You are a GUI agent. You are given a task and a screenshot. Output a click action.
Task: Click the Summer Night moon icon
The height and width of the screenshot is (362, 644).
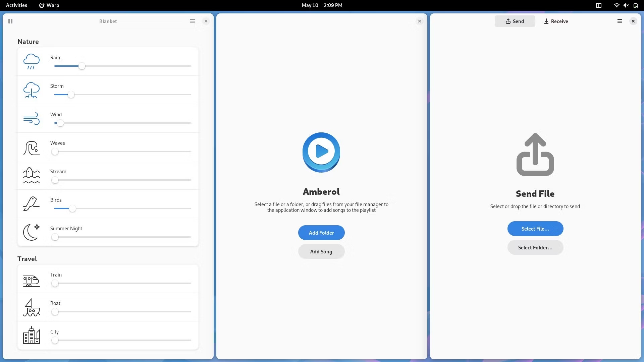pyautogui.click(x=32, y=232)
